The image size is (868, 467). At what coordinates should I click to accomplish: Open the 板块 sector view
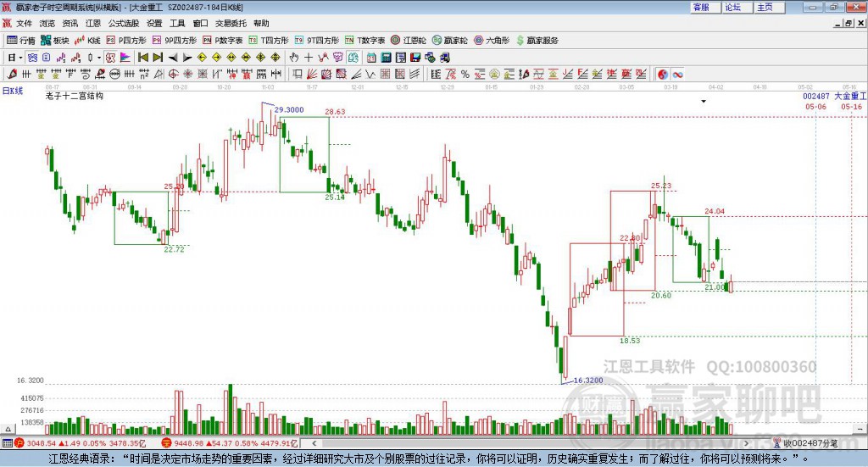[54, 40]
